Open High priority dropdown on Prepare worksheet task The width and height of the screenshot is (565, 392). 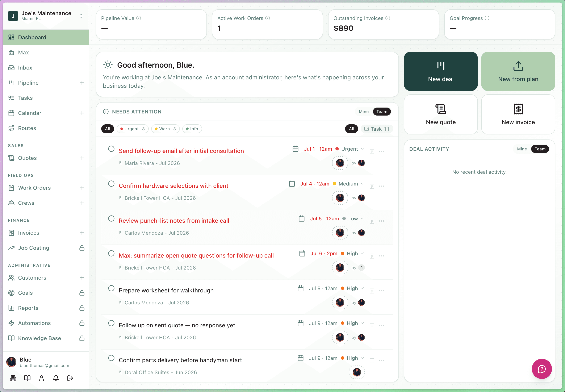[x=353, y=288]
